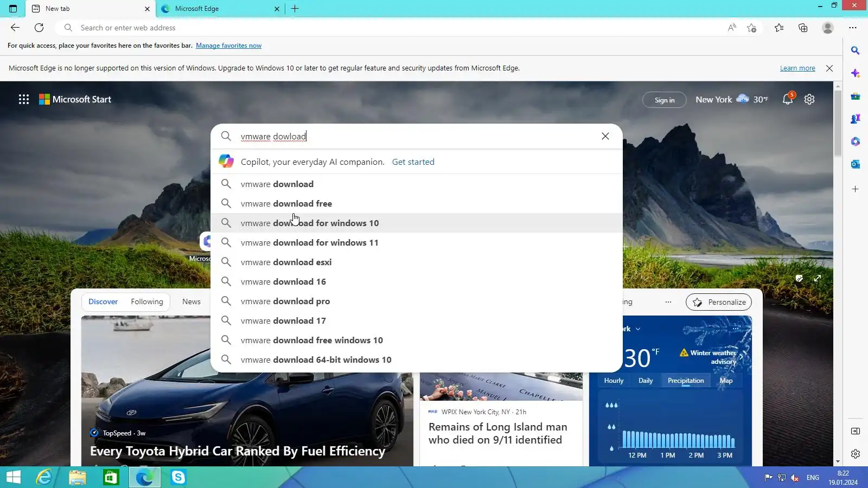Open the Microsoft Start logo link
The image size is (868, 488).
coord(75,99)
